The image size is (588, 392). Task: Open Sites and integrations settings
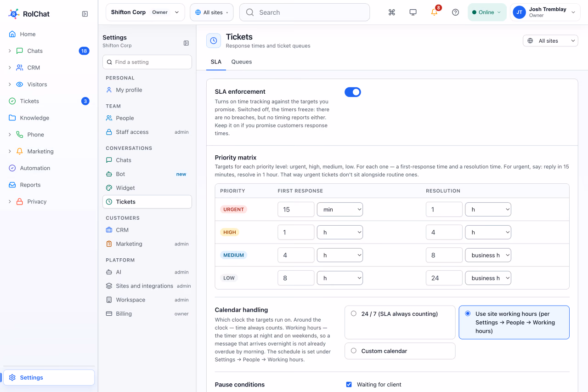(147, 286)
